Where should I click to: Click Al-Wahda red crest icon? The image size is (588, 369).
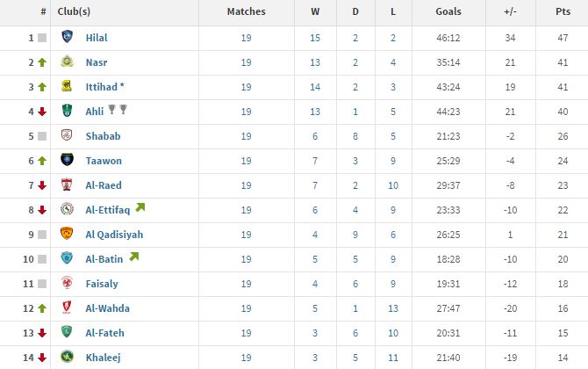[x=67, y=307]
